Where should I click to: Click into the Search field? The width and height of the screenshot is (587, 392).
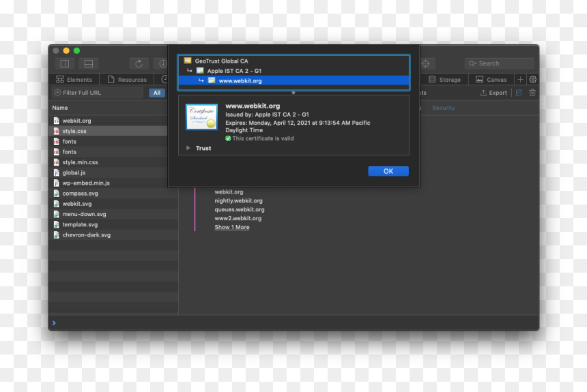point(500,63)
